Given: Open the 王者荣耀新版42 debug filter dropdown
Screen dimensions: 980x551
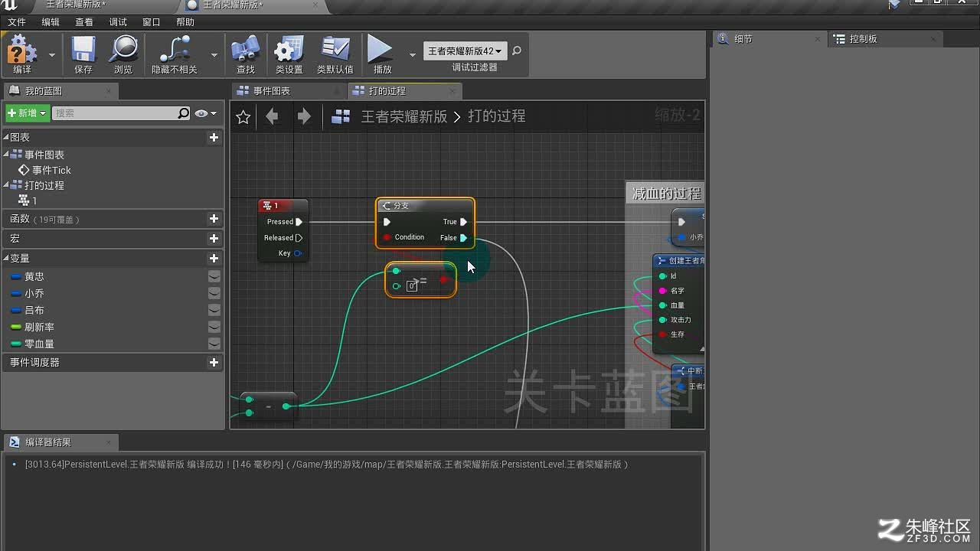Looking at the screenshot, I should coord(465,51).
